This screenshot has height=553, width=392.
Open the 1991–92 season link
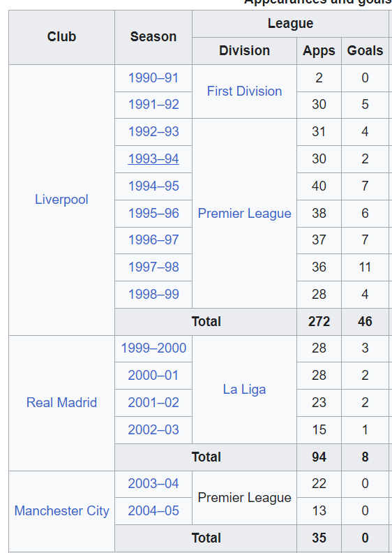pyautogui.click(x=153, y=105)
